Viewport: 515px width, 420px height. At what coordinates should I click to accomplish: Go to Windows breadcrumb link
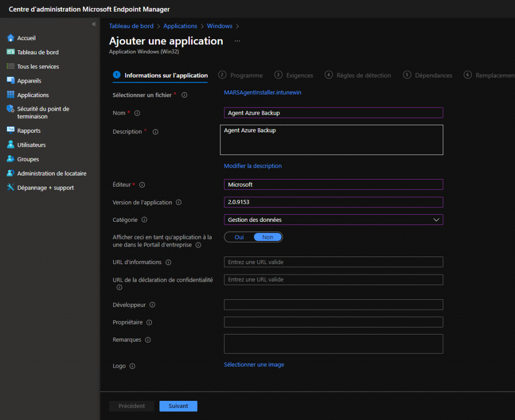point(220,26)
